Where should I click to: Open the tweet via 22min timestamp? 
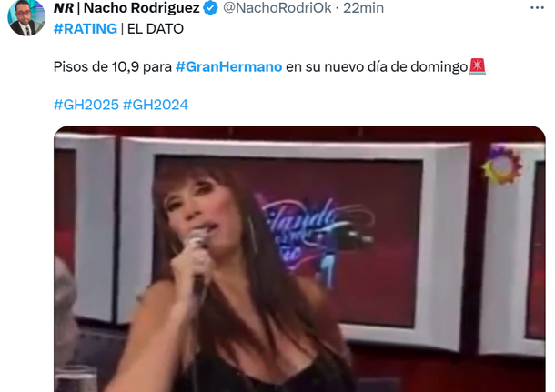(x=363, y=8)
